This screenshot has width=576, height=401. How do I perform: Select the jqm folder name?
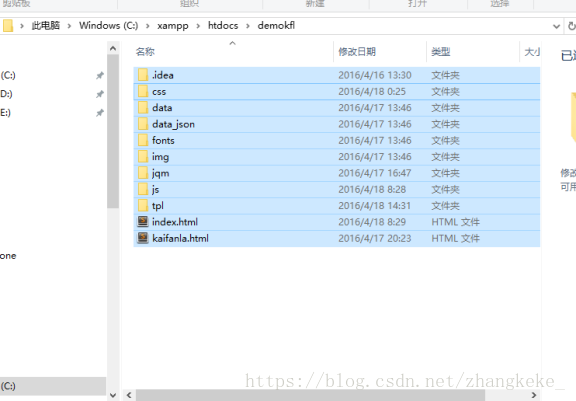[161, 173]
